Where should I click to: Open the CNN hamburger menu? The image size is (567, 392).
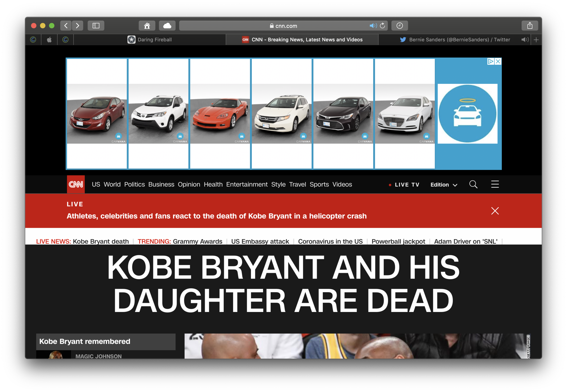495,184
